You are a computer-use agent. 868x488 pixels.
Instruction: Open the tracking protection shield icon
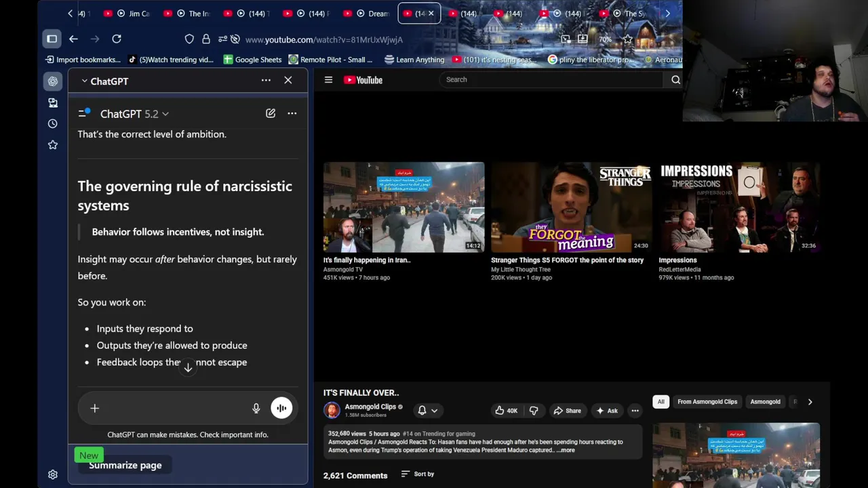tap(189, 39)
